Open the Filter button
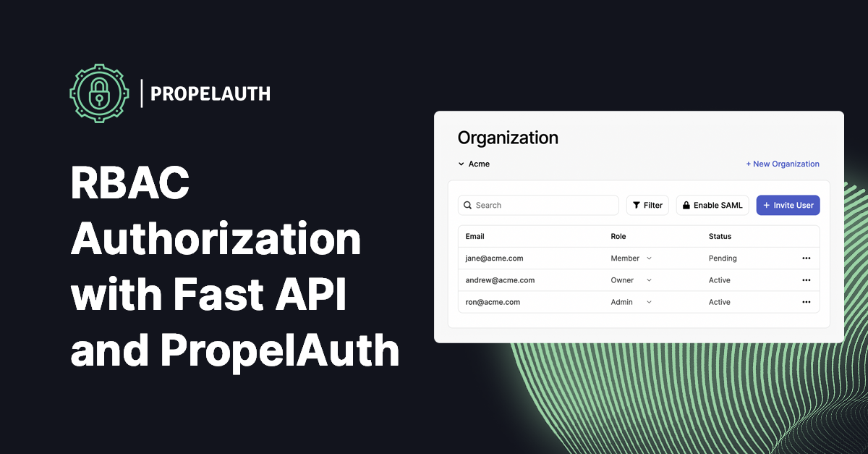 647,206
